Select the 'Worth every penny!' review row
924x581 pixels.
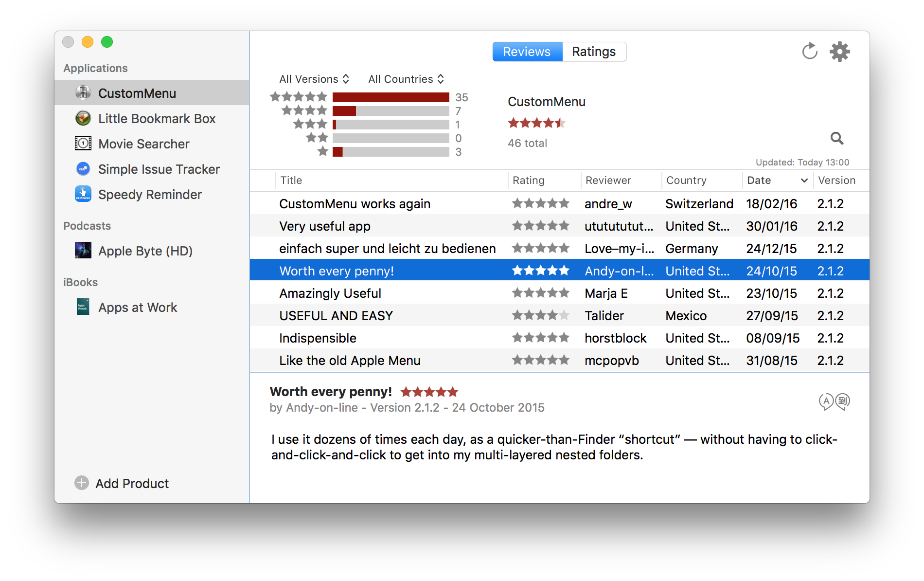click(x=559, y=271)
